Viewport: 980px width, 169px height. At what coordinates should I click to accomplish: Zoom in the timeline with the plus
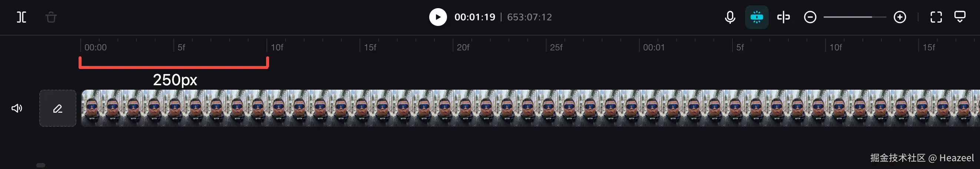(x=900, y=17)
